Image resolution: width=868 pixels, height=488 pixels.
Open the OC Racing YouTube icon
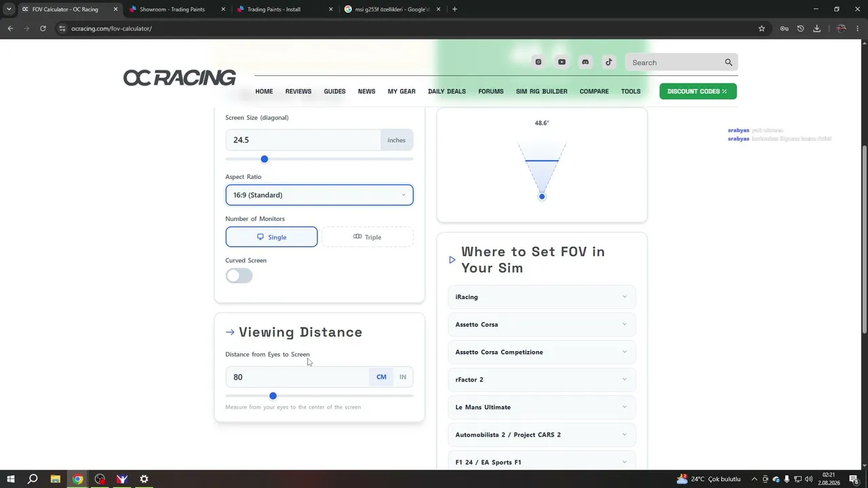coord(561,62)
